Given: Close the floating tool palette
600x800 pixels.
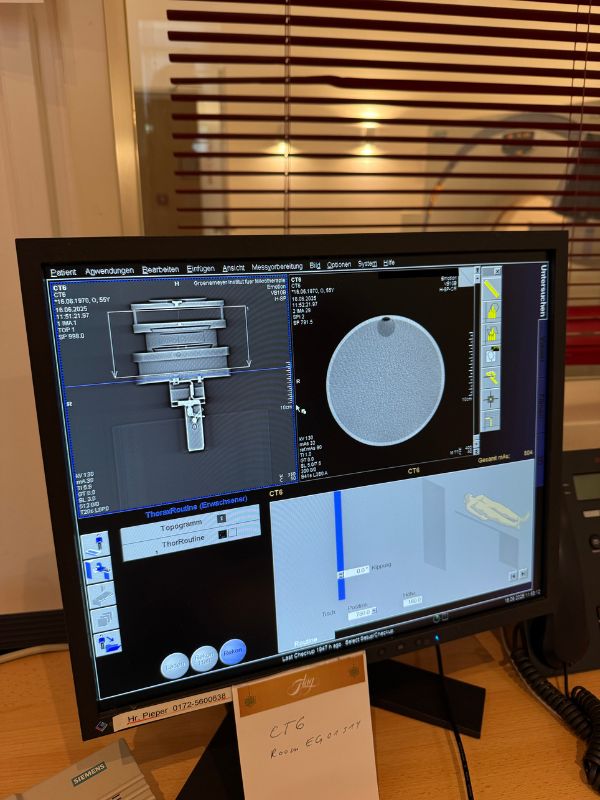Looking at the screenshot, I should point(497,271).
